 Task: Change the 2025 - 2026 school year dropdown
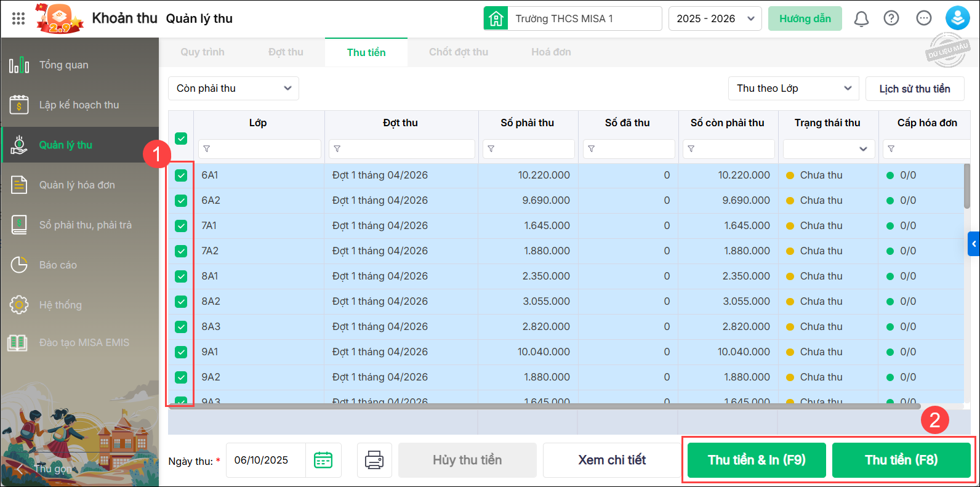(715, 18)
